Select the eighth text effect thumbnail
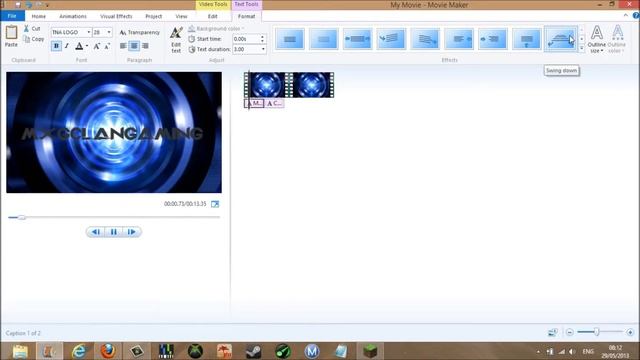Viewport: 640px width, 360px height. (x=527, y=39)
